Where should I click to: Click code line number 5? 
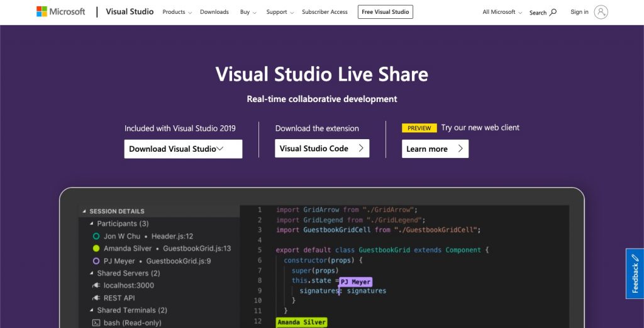pos(260,250)
